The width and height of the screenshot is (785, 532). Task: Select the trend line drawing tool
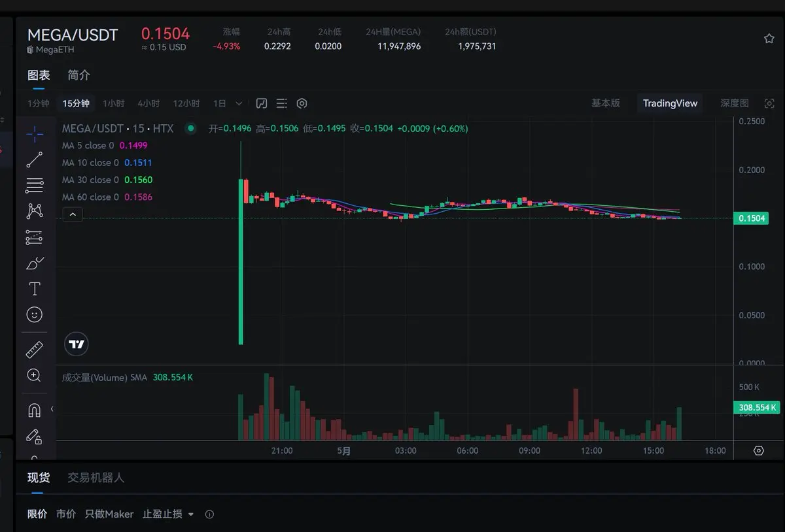(x=35, y=159)
